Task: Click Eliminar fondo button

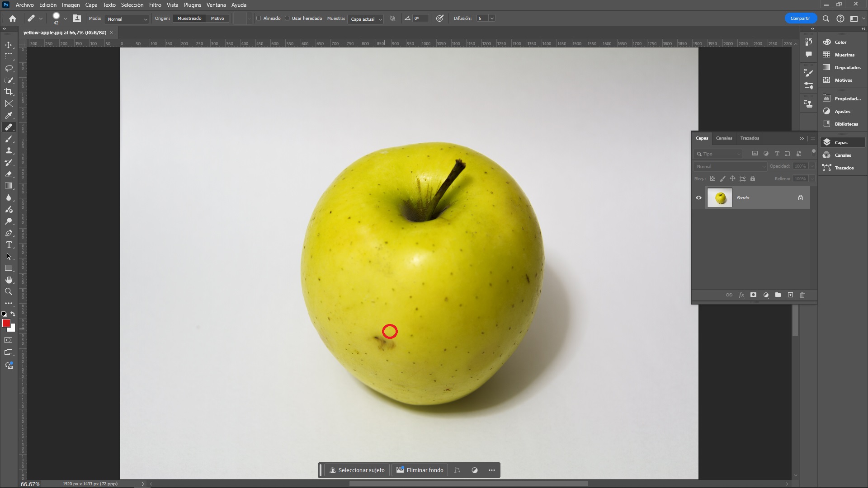Action: 420,470
